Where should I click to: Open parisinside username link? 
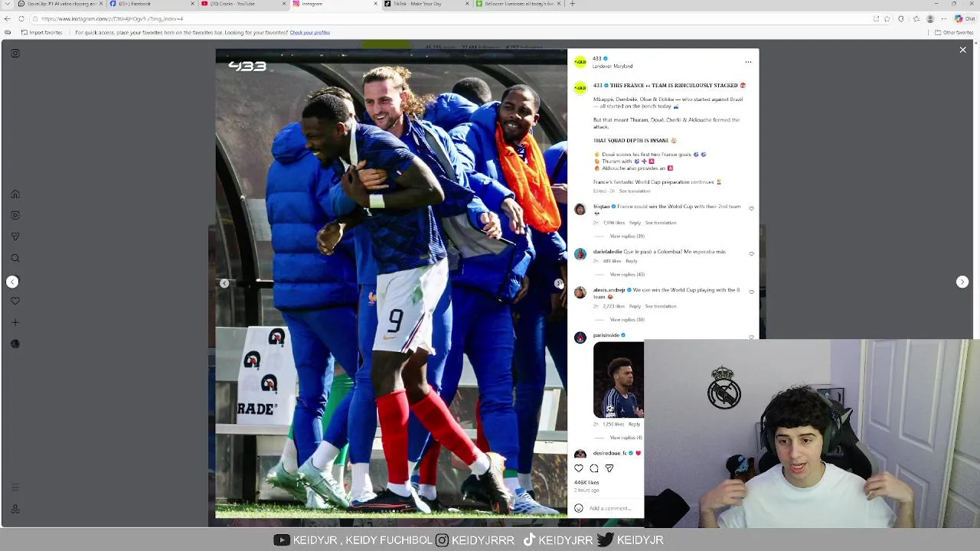pyautogui.click(x=606, y=335)
